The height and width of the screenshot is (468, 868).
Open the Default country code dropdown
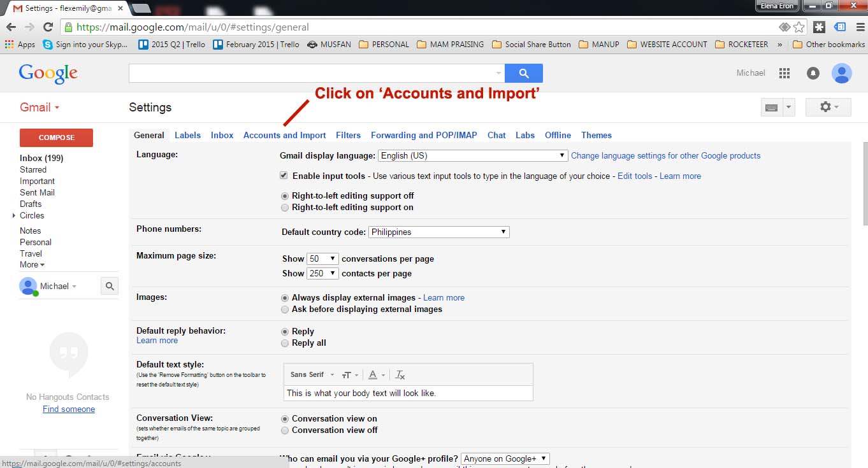coord(438,232)
